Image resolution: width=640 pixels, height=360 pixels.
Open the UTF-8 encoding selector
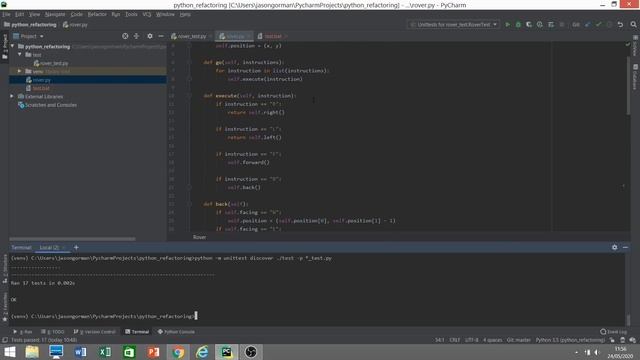click(471, 340)
